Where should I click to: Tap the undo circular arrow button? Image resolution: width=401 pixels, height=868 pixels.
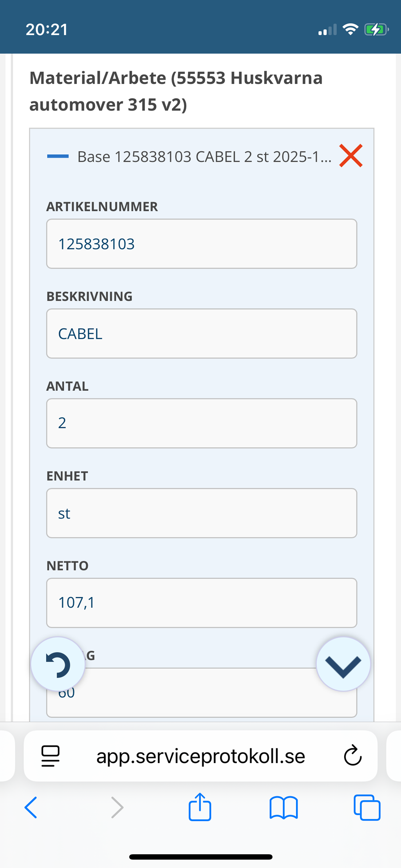[58, 664]
